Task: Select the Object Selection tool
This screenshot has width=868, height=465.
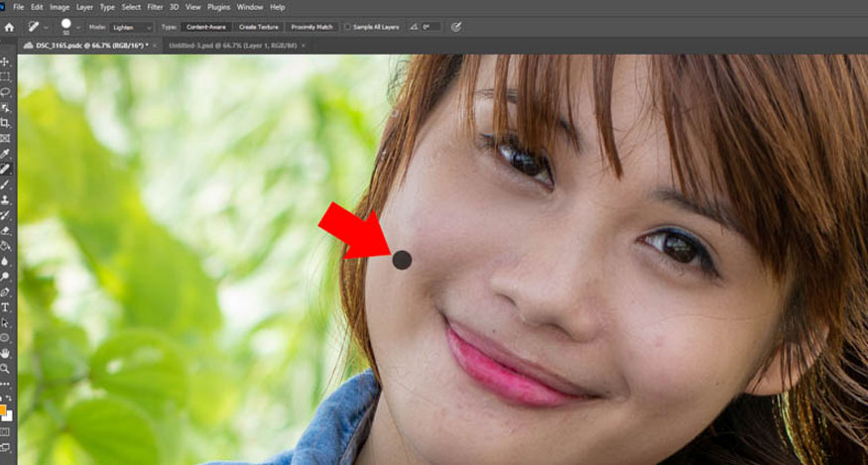Action: (x=5, y=107)
